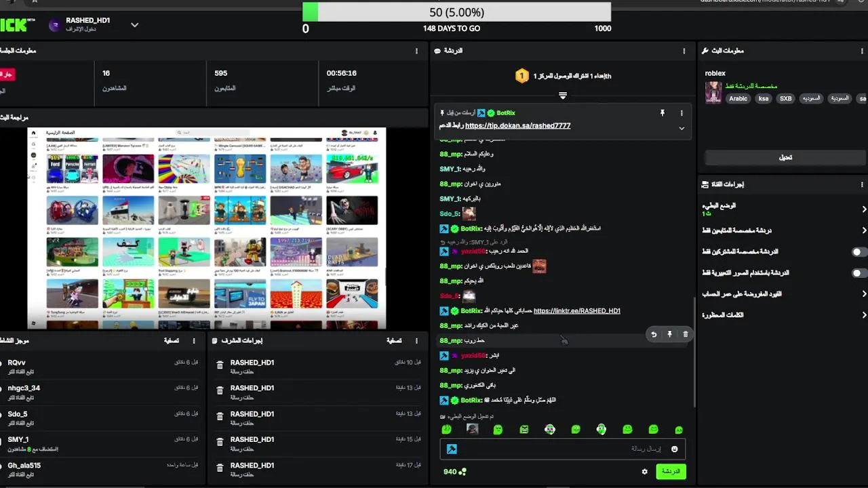Select the ksa stream tag
This screenshot has height=488, width=868.
pos(764,98)
